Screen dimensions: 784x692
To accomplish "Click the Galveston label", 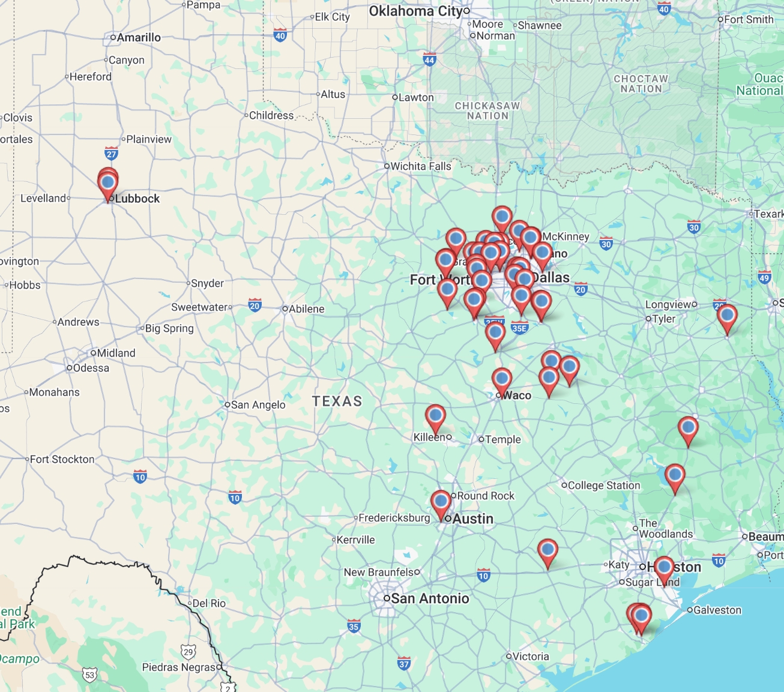I will tap(717, 610).
